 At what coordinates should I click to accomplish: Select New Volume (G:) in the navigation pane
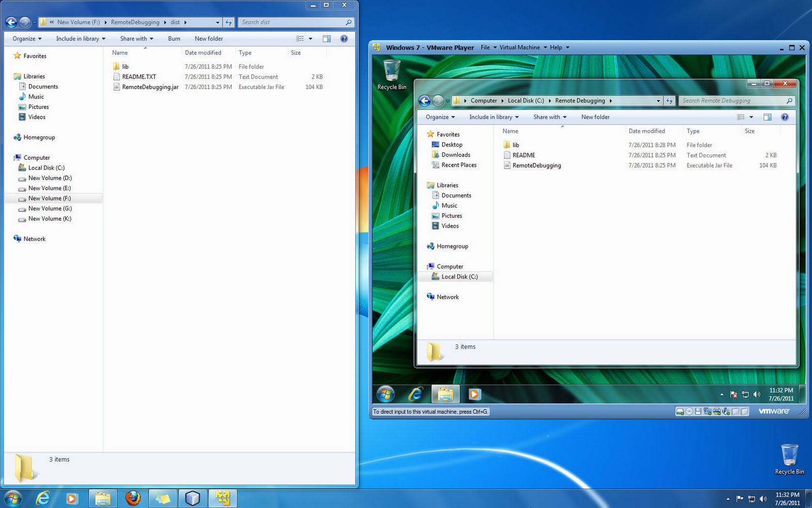pyautogui.click(x=50, y=208)
